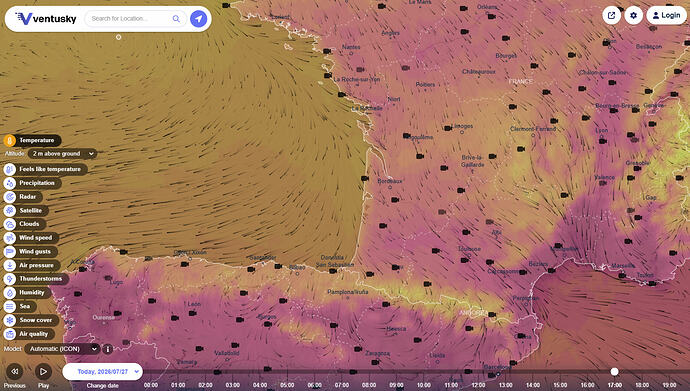The image size is (690, 391).
Task: Click the Login button
Action: click(666, 15)
